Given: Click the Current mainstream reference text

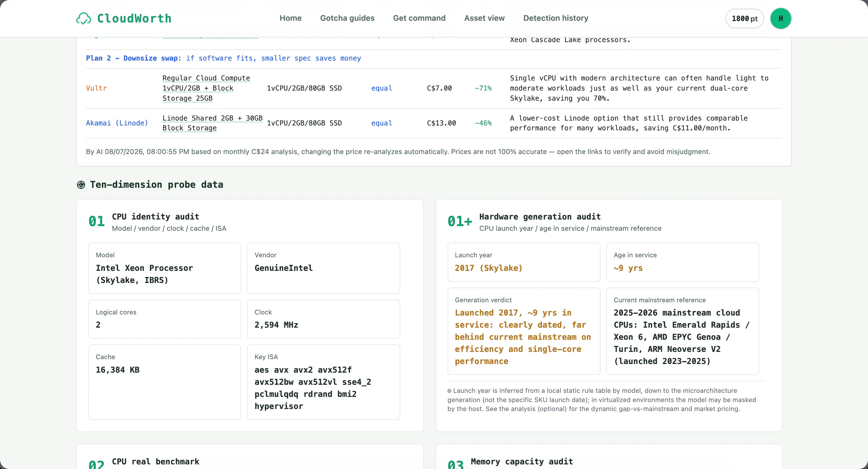Looking at the screenshot, I should pos(682,337).
